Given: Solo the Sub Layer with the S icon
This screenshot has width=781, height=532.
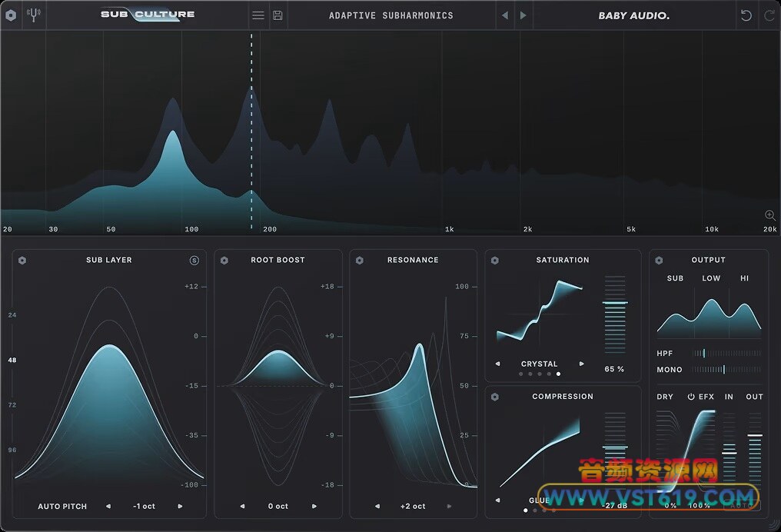Looking at the screenshot, I should pos(194,260).
